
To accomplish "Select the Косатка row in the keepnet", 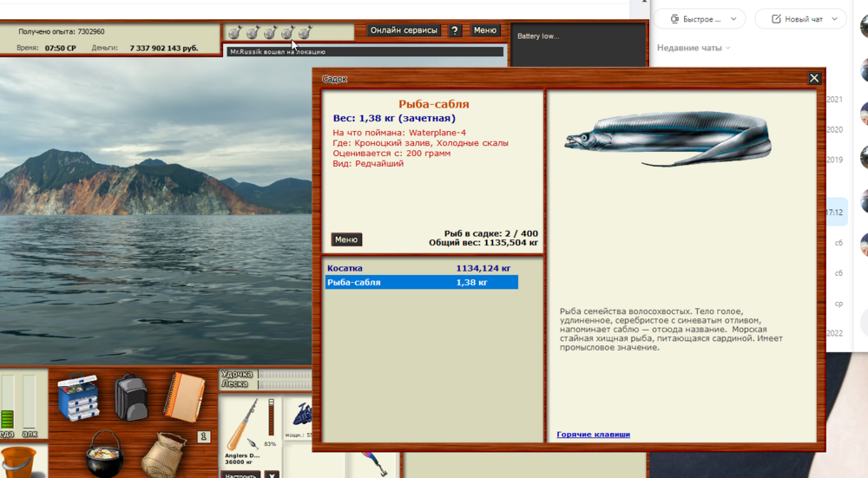I will 421,268.
